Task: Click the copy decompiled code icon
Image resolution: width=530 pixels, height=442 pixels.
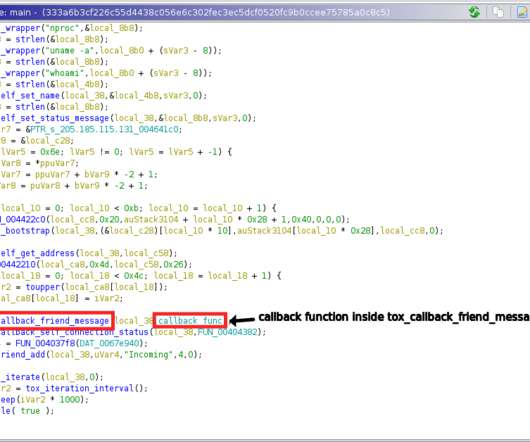Action: (x=498, y=12)
